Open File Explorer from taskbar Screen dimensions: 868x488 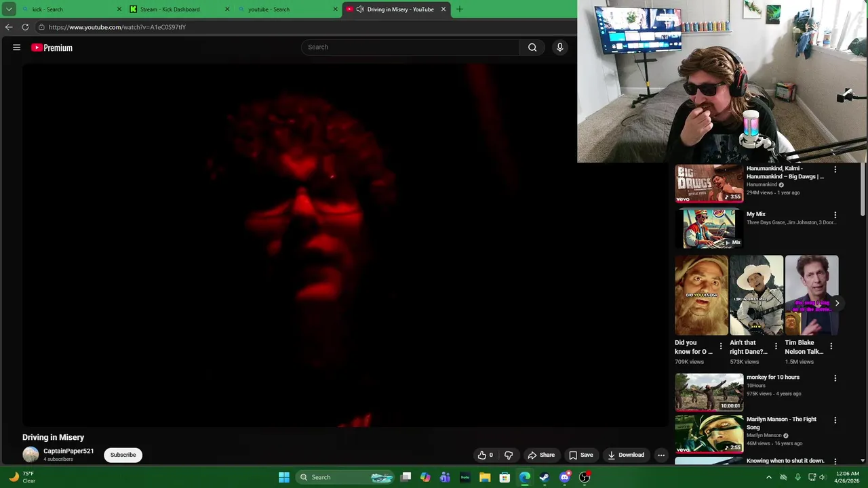485,477
